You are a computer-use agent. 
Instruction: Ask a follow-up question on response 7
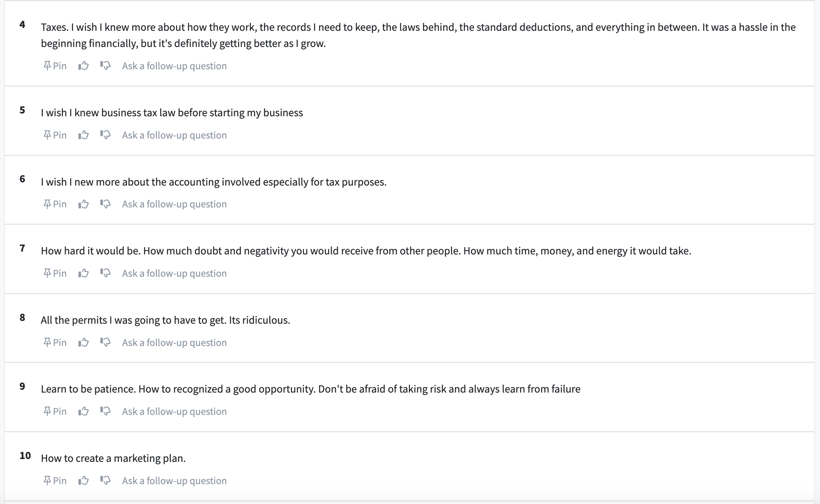click(174, 273)
